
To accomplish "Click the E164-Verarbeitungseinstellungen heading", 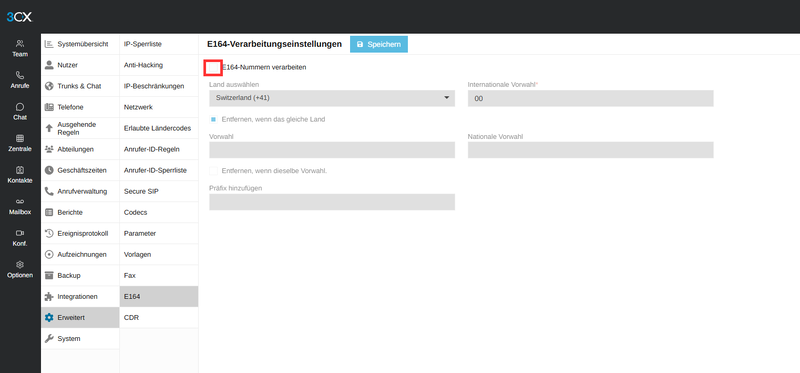I will [x=274, y=44].
